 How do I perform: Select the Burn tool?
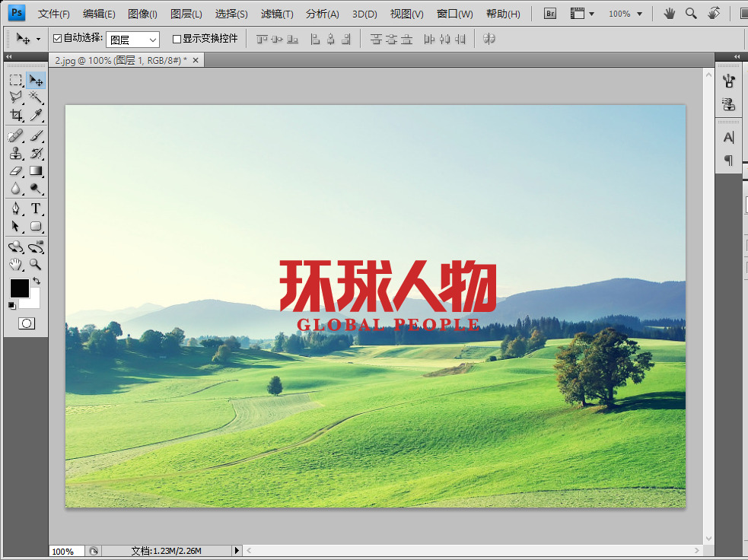pyautogui.click(x=36, y=189)
